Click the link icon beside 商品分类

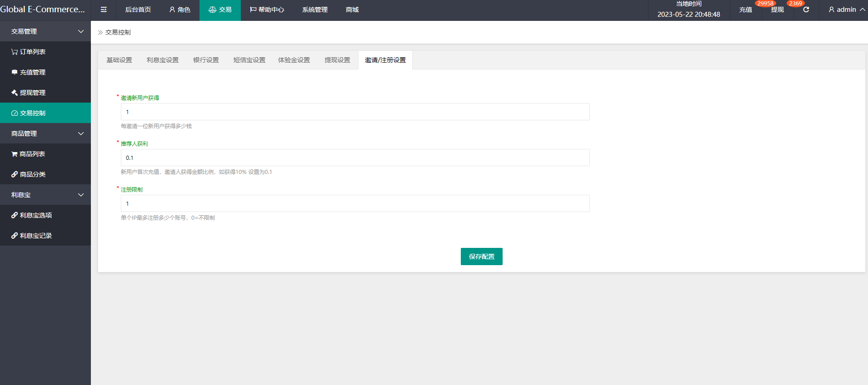pos(15,174)
